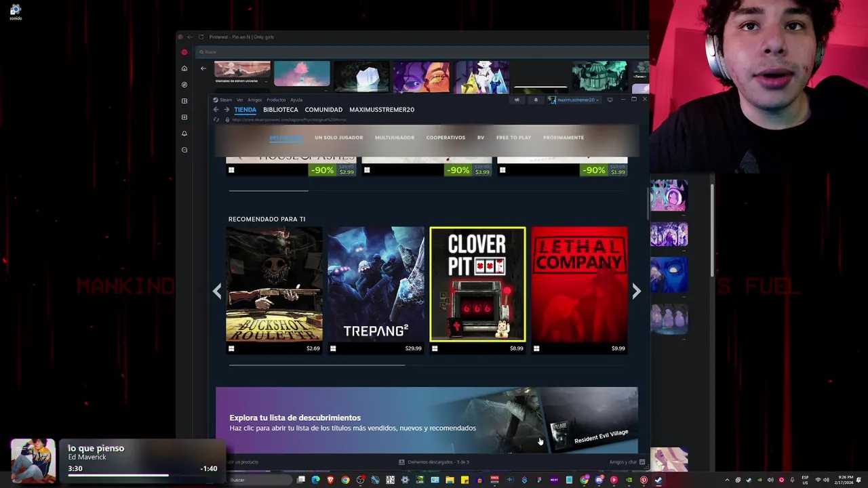Open Steam announcements megaphone icon
The image size is (868, 488).
click(x=517, y=100)
